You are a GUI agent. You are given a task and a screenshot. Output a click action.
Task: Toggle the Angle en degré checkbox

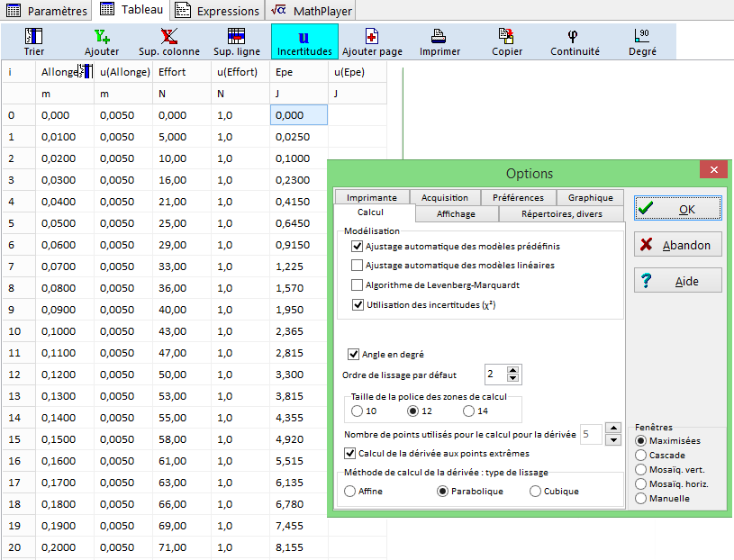tap(353, 354)
